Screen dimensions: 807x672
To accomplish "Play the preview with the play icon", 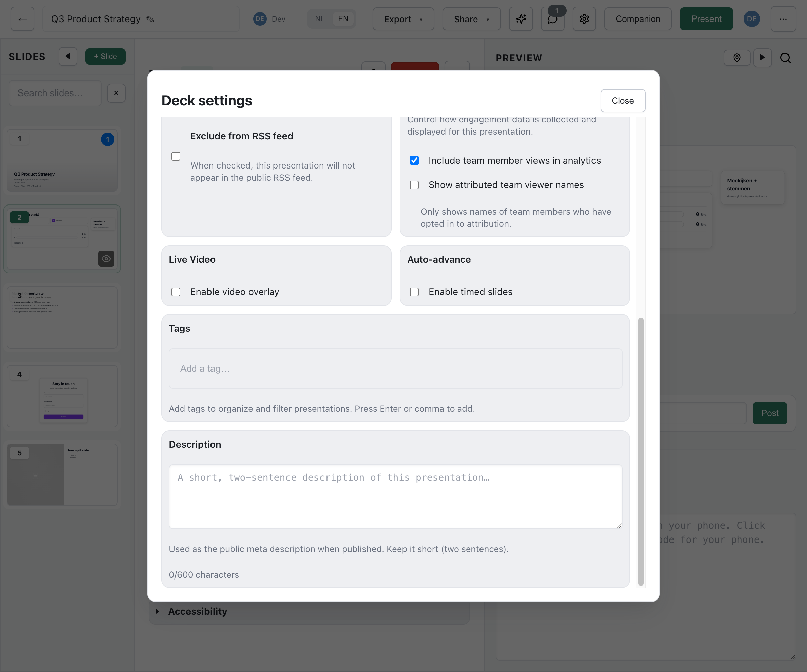I will pyautogui.click(x=762, y=58).
